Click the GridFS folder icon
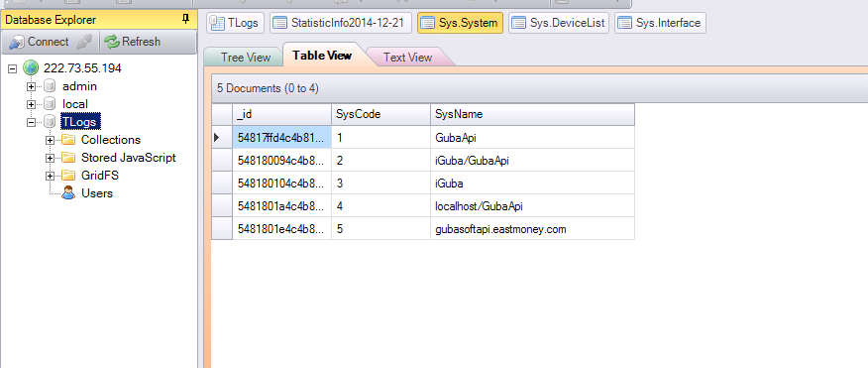Image resolution: width=868 pixels, height=368 pixels. point(68,176)
